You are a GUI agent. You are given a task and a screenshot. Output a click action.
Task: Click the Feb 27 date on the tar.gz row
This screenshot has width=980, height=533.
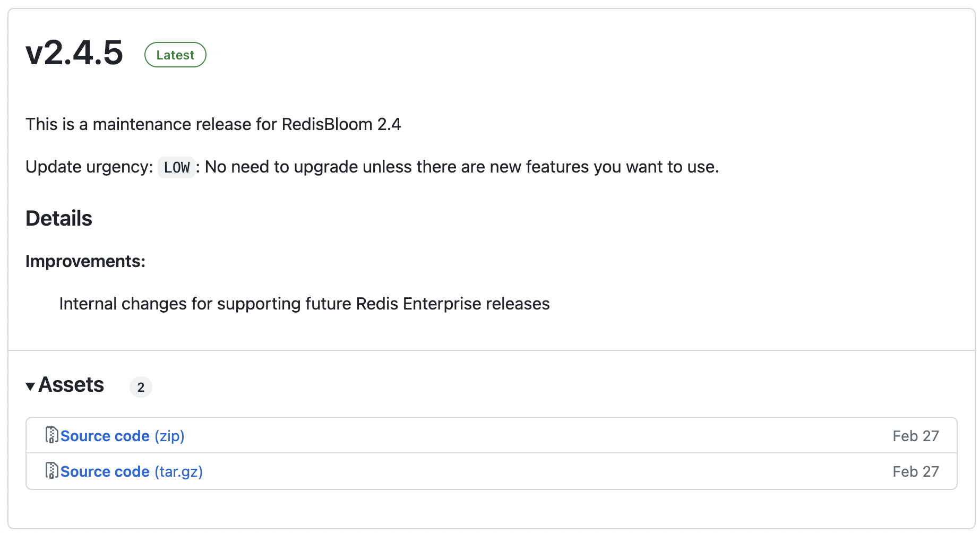coord(916,471)
